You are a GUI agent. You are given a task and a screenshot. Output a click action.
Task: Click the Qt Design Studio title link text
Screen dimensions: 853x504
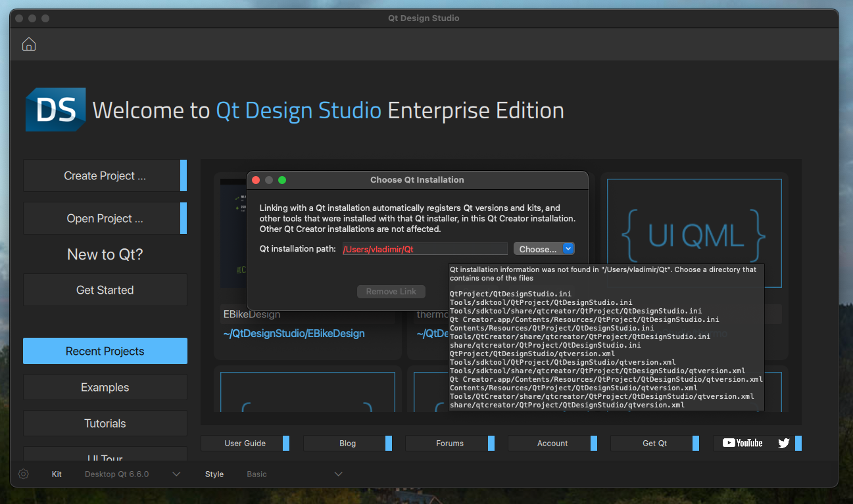click(x=299, y=110)
